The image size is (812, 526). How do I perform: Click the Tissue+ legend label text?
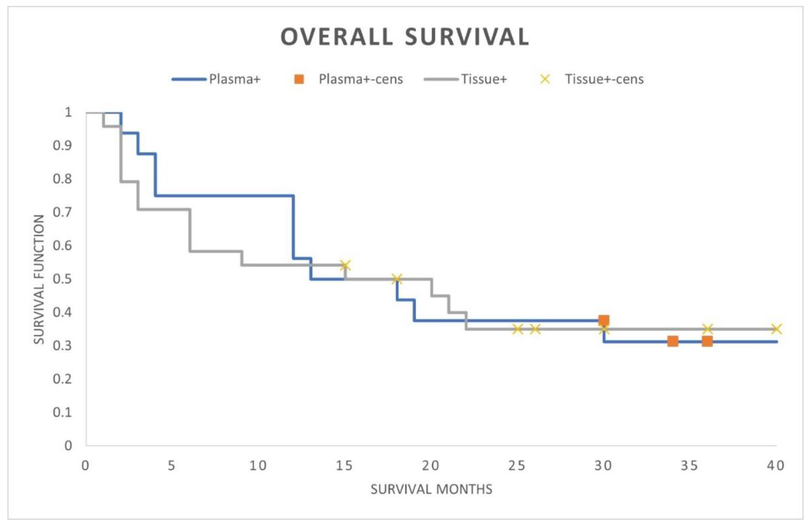coord(484,79)
